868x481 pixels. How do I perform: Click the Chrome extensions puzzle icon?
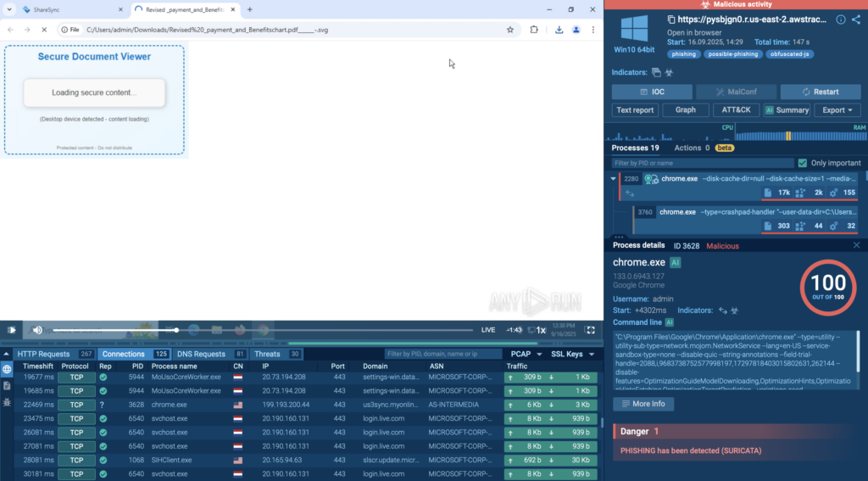(534, 30)
